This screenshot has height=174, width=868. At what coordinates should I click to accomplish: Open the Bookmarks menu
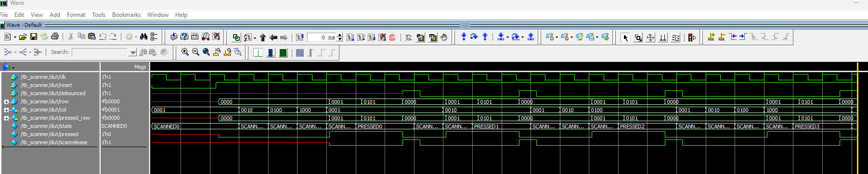pos(126,15)
